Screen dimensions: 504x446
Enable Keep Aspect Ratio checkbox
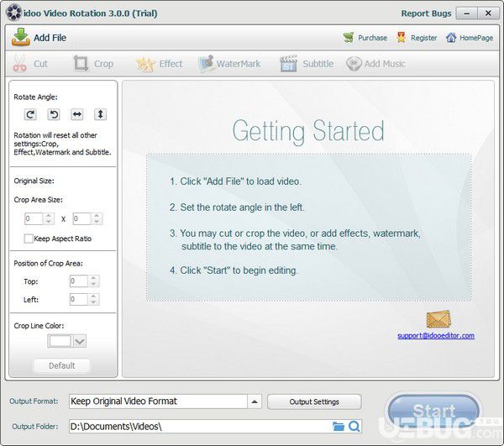(x=29, y=239)
